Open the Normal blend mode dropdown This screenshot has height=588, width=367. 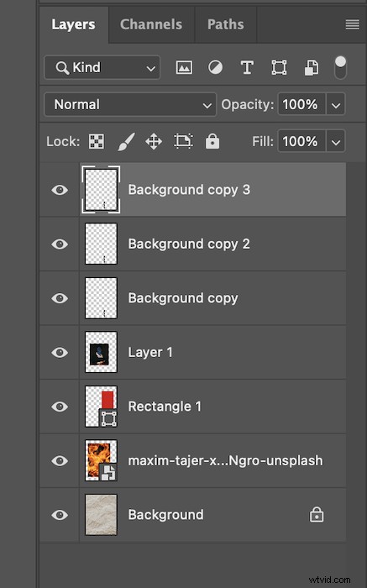[130, 105]
